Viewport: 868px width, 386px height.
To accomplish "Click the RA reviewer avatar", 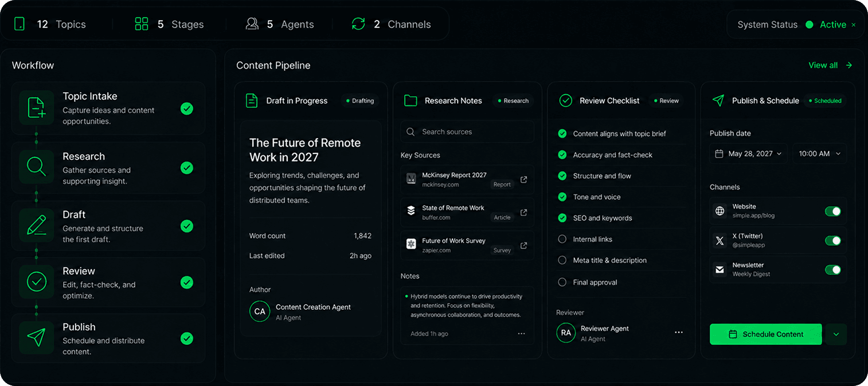I will click(x=566, y=333).
